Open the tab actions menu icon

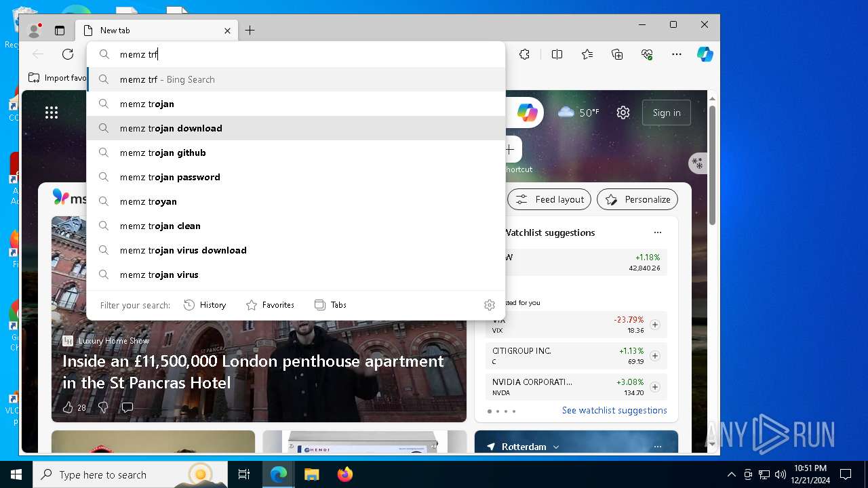60,30
